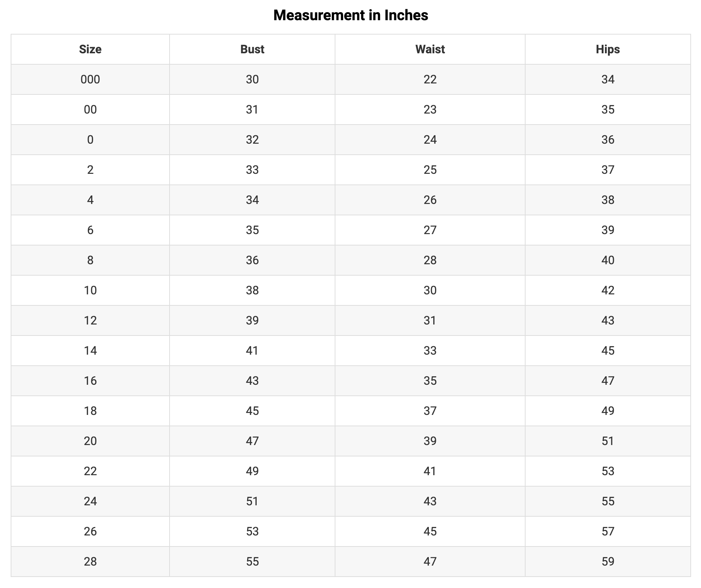Select the size 6 row label
The width and height of the screenshot is (701, 588).
tap(90, 230)
